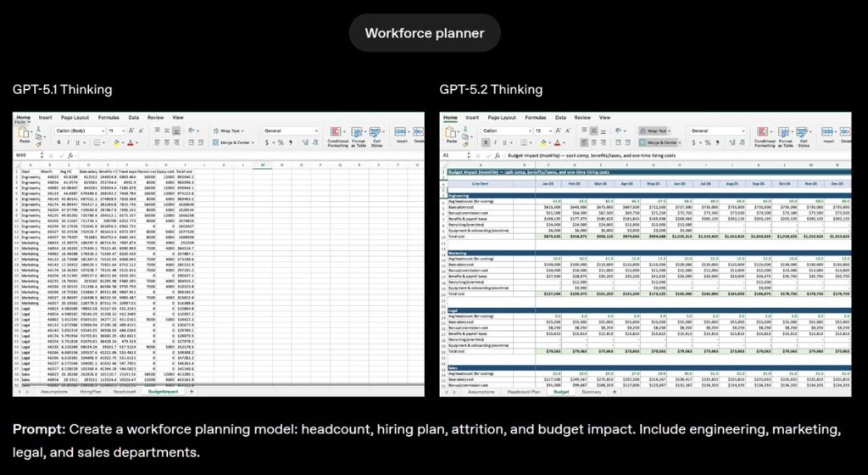
Task: Toggle Underline in the left Excel ribbon
Action: [75, 142]
